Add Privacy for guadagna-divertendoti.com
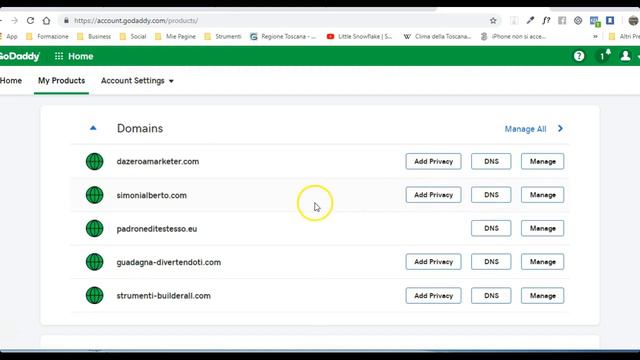This screenshot has width=640, height=360. pyautogui.click(x=433, y=262)
